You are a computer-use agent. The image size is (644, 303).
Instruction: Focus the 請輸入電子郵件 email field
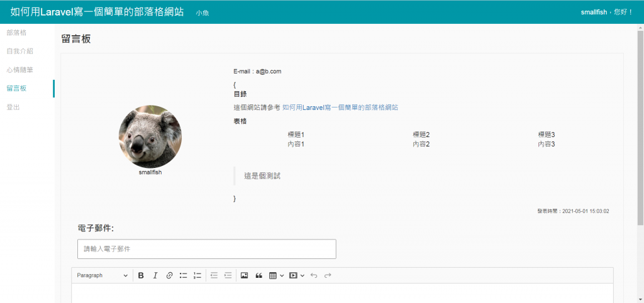point(206,249)
